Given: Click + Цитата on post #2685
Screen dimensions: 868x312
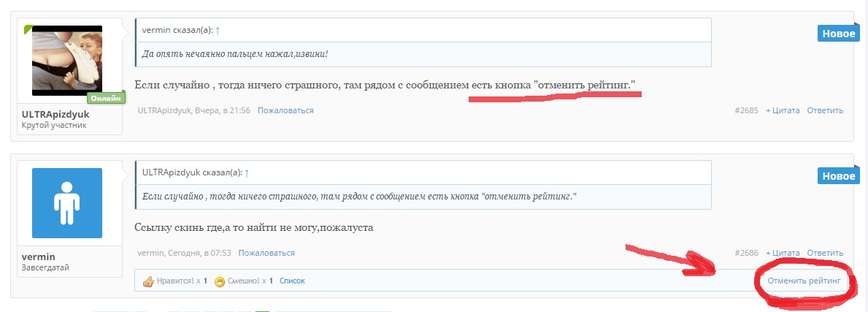Looking at the screenshot, I should 783,110.
